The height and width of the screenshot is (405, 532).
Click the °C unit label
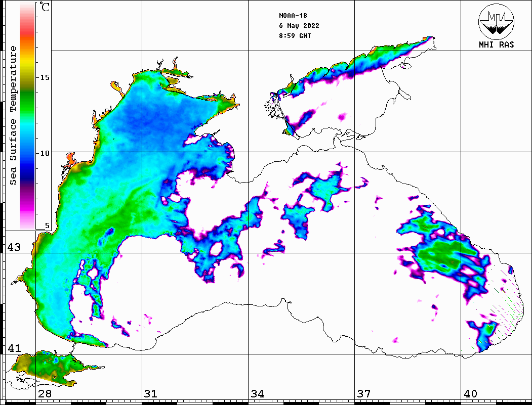click(45, 7)
